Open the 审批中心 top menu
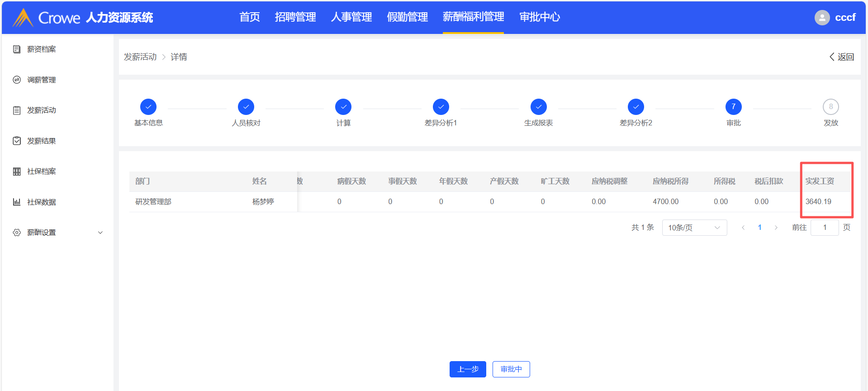The width and height of the screenshot is (868, 391). pos(539,17)
